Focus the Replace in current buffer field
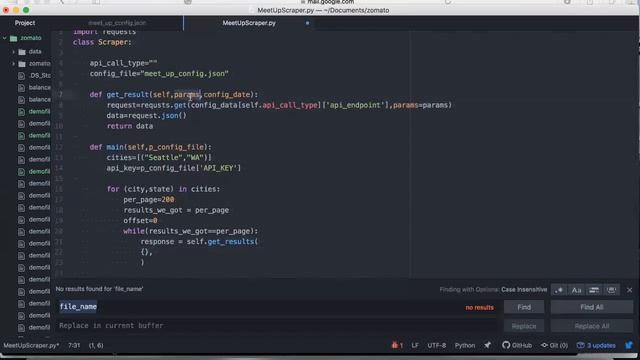This screenshot has width=640, height=360. (277, 326)
